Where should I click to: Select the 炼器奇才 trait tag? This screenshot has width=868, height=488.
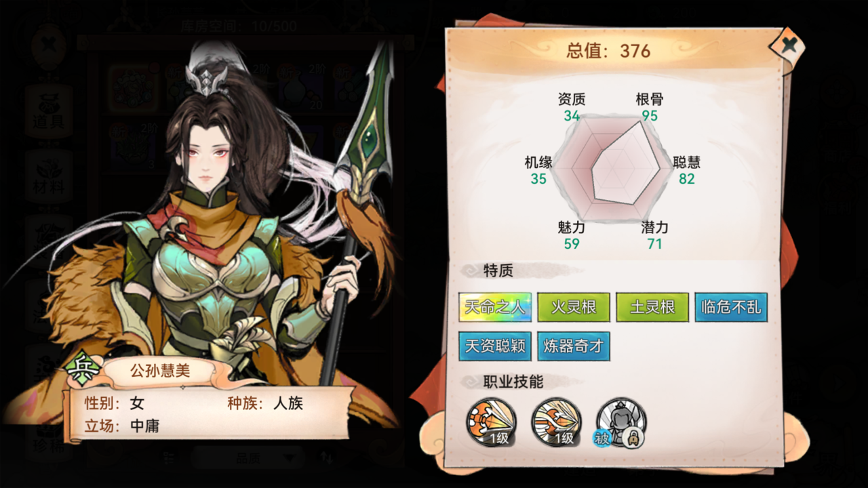(574, 346)
